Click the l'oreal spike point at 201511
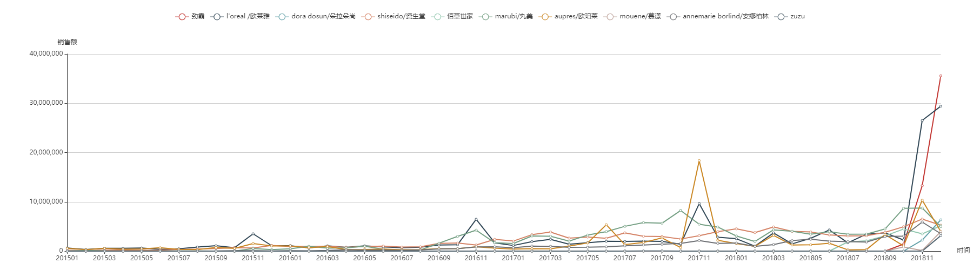 tap(253, 234)
